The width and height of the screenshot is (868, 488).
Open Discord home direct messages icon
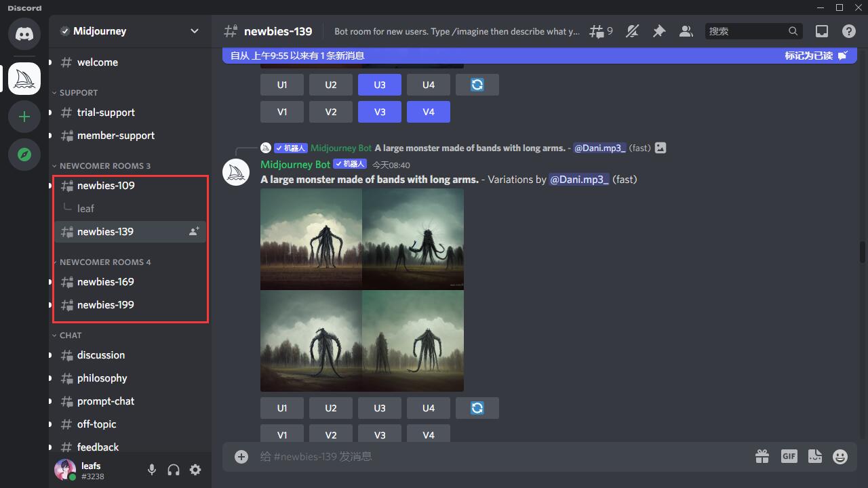24,34
